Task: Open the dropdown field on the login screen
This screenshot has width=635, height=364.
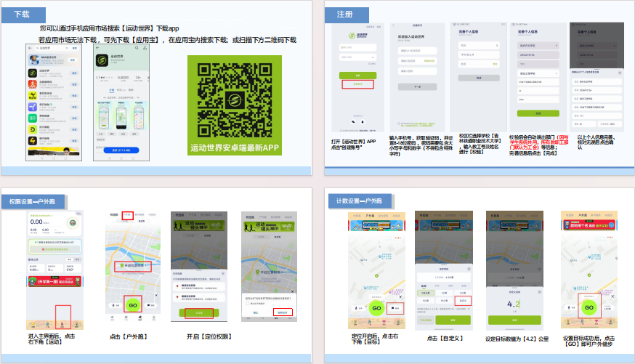Action: pos(357,57)
